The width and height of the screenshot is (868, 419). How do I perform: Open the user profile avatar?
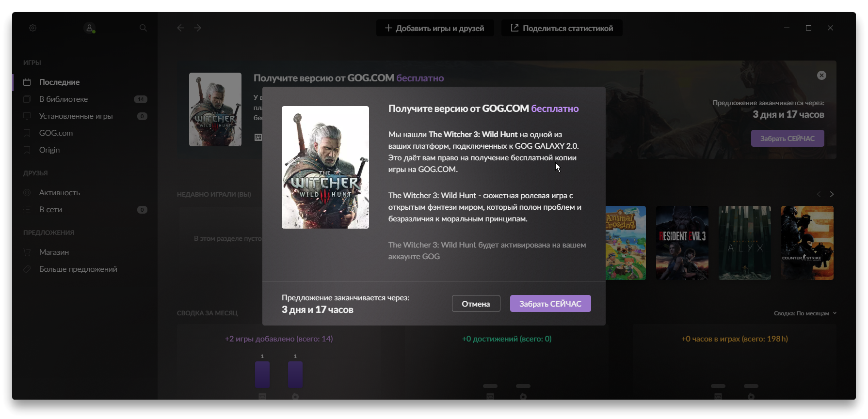[90, 28]
